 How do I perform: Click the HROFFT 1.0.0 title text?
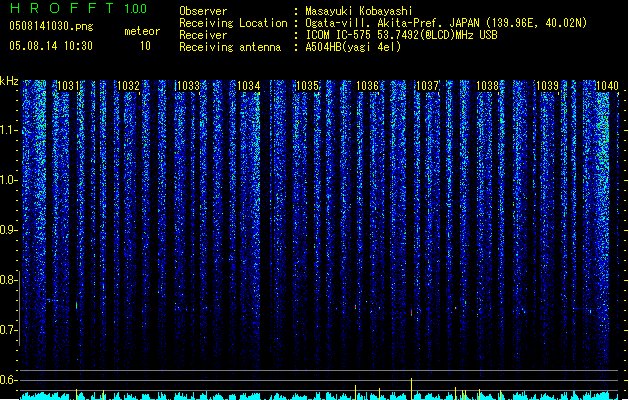[79, 8]
